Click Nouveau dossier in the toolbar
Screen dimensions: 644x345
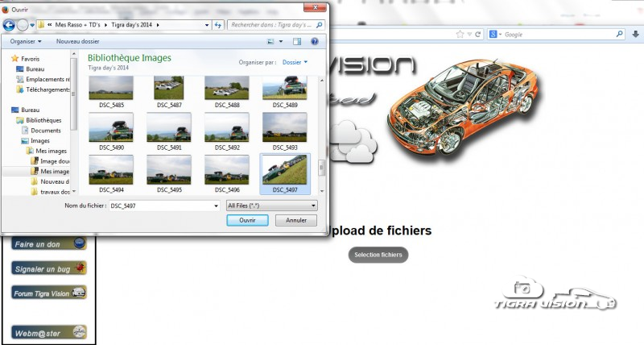[x=78, y=41]
